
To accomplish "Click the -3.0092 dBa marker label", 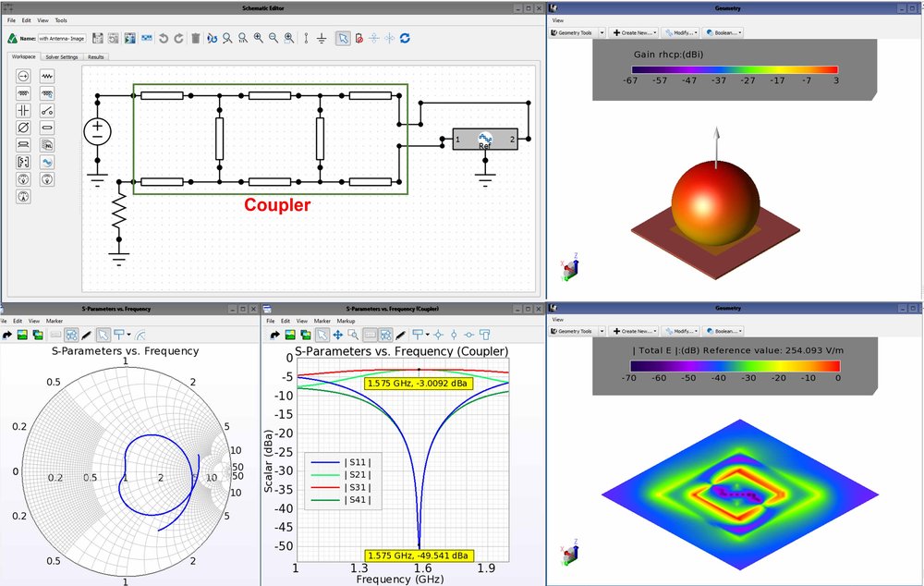I will (x=418, y=384).
